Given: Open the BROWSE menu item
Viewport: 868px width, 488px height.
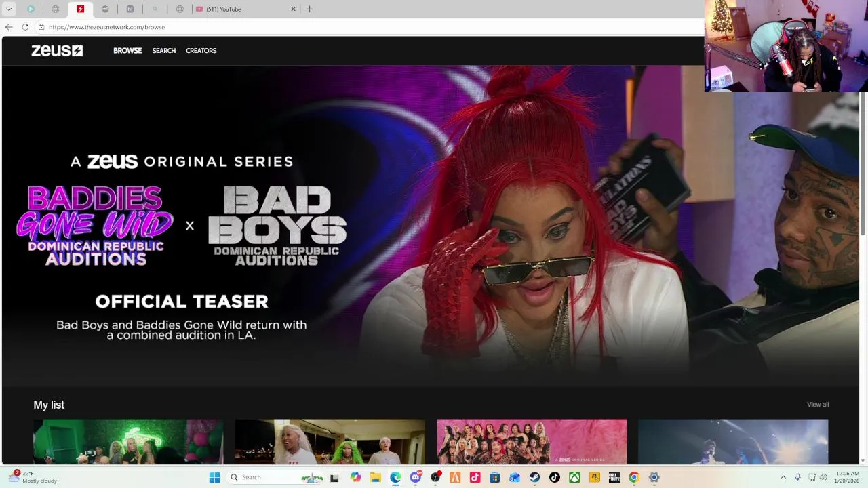Looking at the screenshot, I should point(127,51).
